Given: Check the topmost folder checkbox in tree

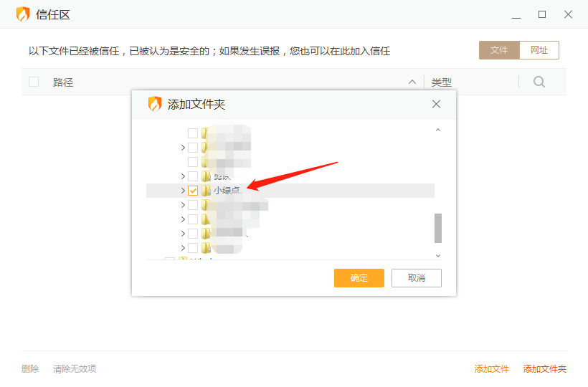Looking at the screenshot, I should coord(193,133).
